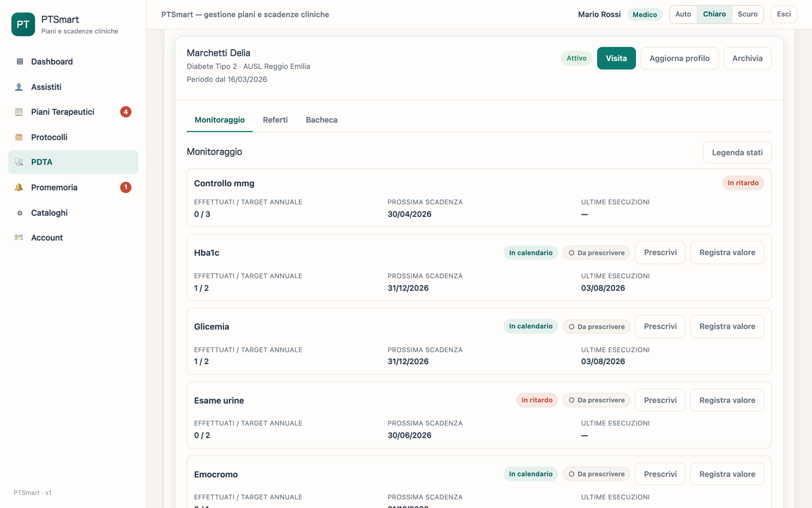Image resolution: width=812 pixels, height=508 pixels.
Task: Archive the patient with Archivia
Action: pos(747,58)
